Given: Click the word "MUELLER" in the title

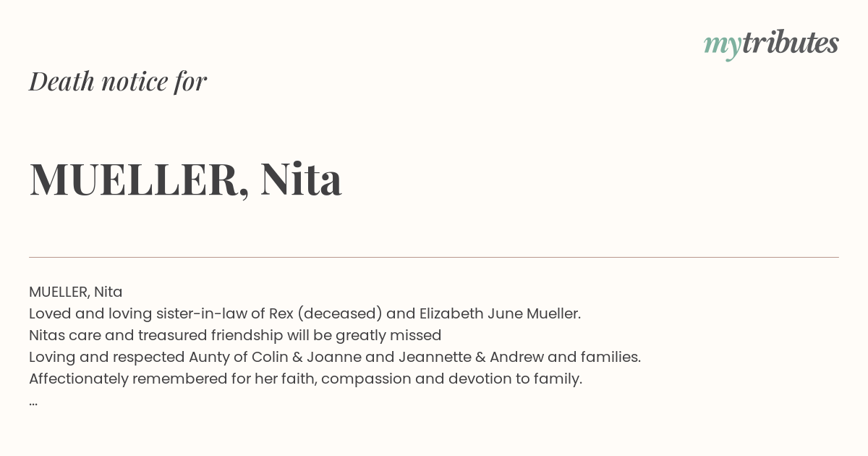Looking at the screenshot, I should pyautogui.click(x=135, y=180).
